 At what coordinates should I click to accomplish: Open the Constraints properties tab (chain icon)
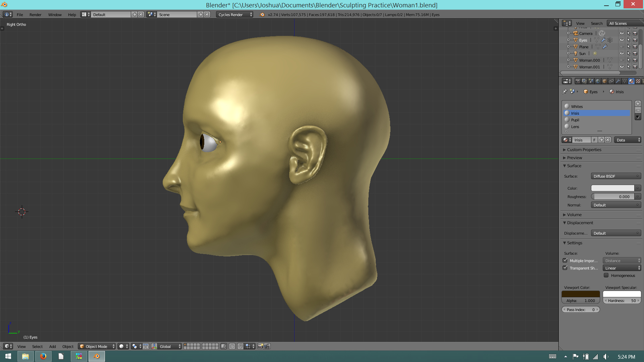tap(611, 81)
